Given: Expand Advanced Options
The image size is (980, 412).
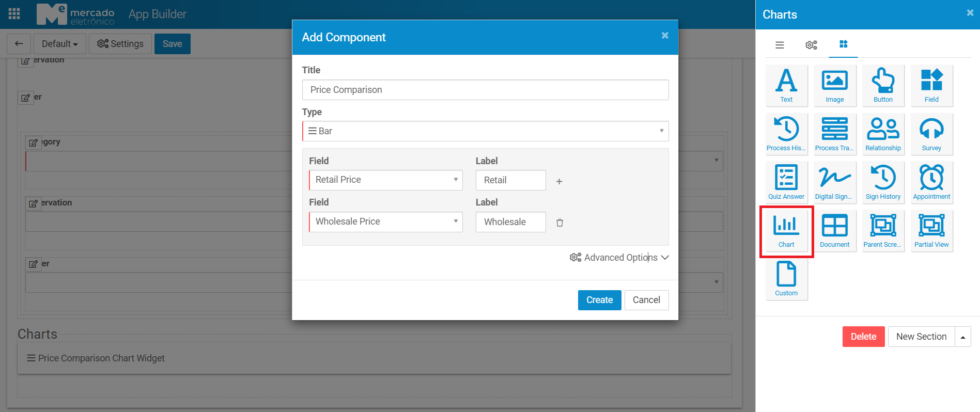Looking at the screenshot, I should (x=619, y=258).
